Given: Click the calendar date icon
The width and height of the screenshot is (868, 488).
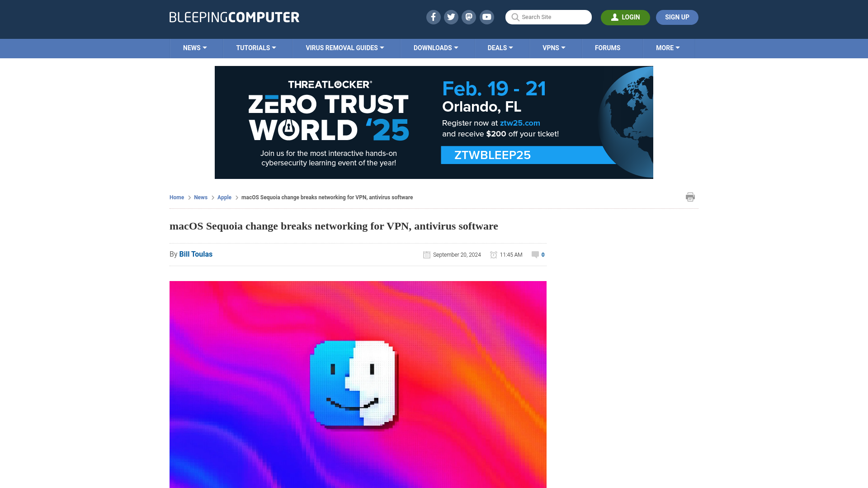Looking at the screenshot, I should point(427,254).
